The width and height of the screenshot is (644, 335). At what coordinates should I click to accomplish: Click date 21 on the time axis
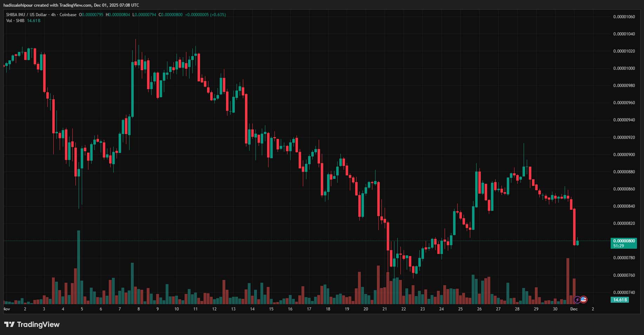[385, 309]
